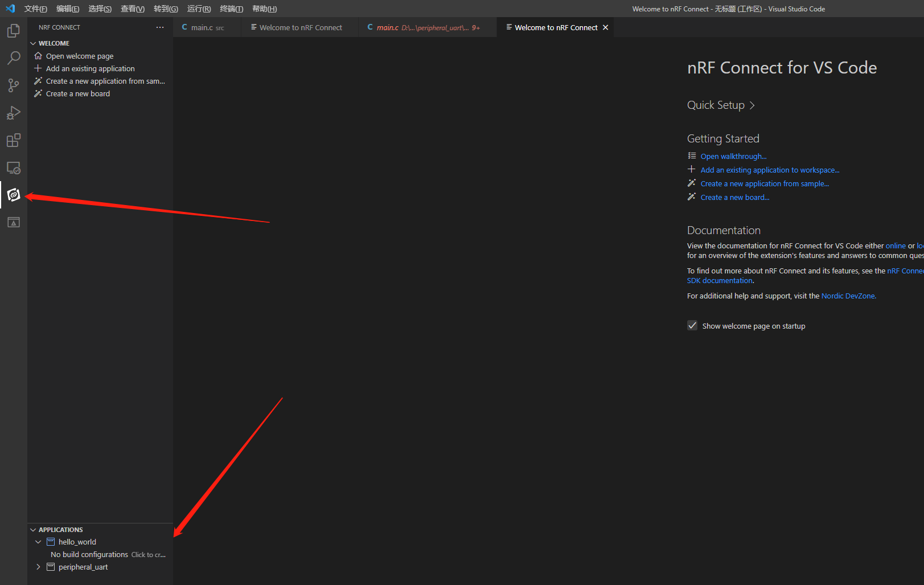The height and width of the screenshot is (585, 924).
Task: Open the Search view in activity bar
Action: click(x=14, y=58)
